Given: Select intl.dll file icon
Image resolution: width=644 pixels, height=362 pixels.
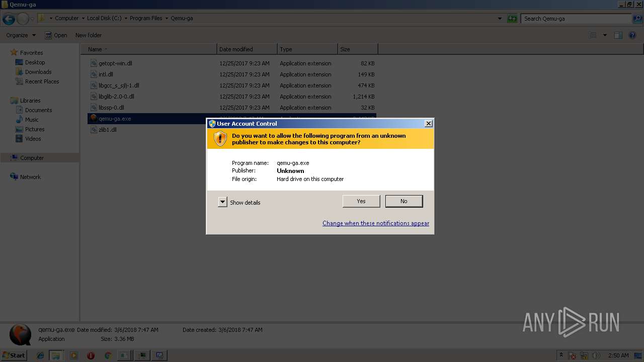Looking at the screenshot, I should pos(94,74).
